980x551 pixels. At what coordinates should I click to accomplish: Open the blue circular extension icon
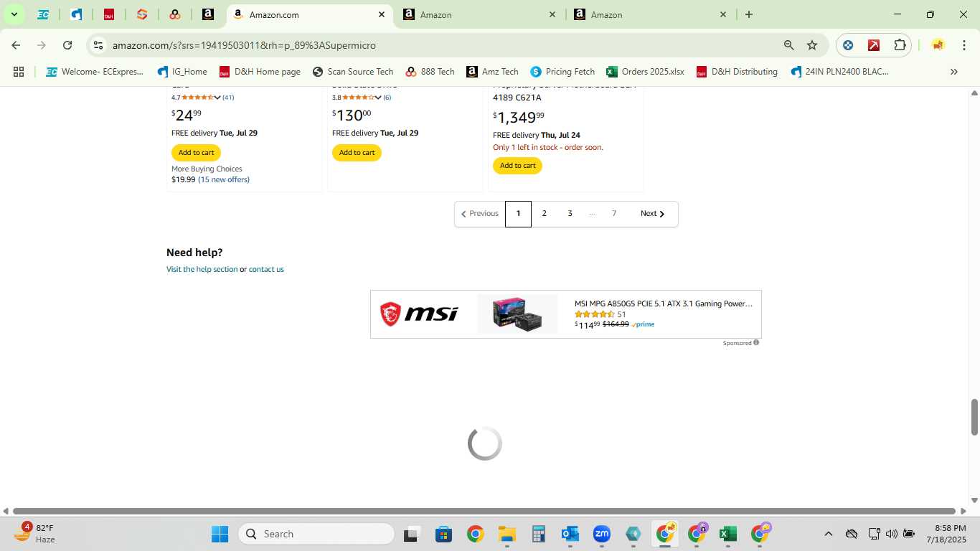[x=848, y=45]
